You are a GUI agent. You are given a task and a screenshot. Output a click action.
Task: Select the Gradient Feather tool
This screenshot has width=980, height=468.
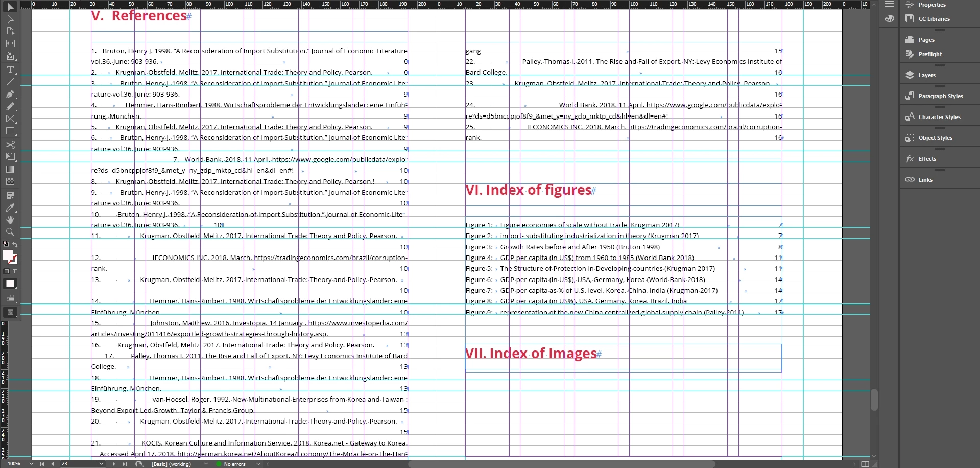[x=10, y=181]
